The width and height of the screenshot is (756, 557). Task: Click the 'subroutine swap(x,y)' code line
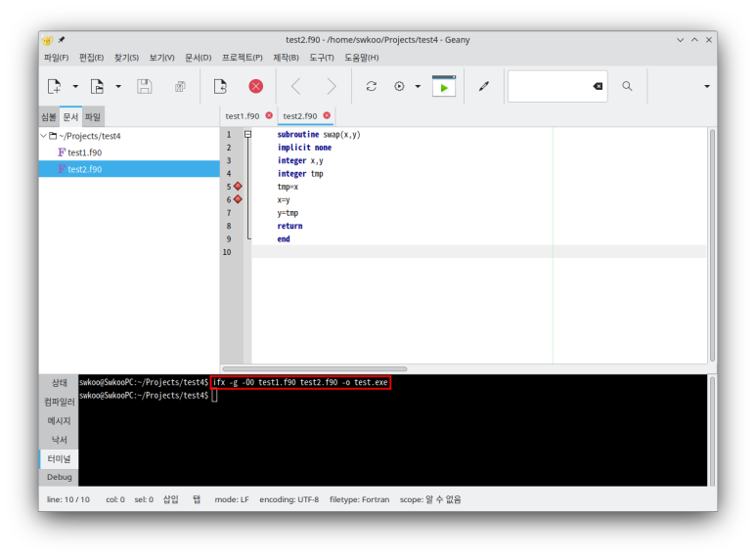pos(319,135)
